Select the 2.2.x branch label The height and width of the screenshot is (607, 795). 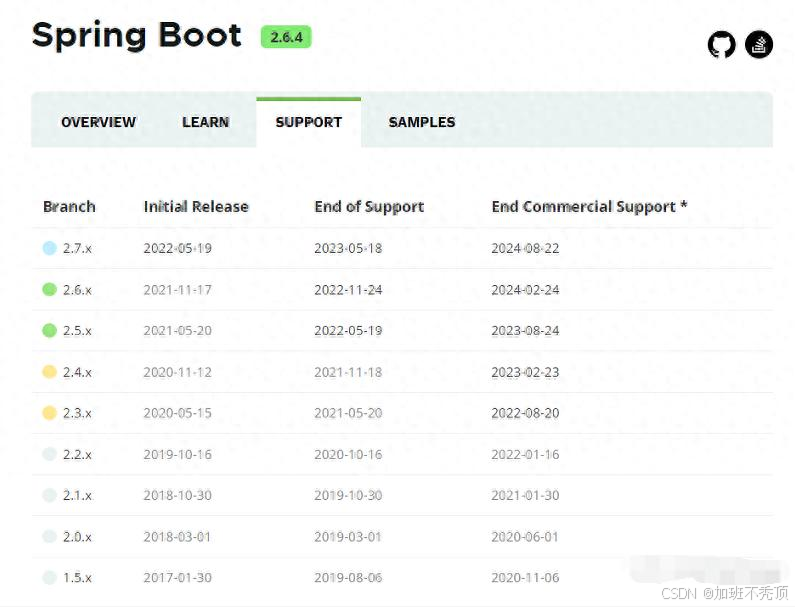tap(77, 454)
